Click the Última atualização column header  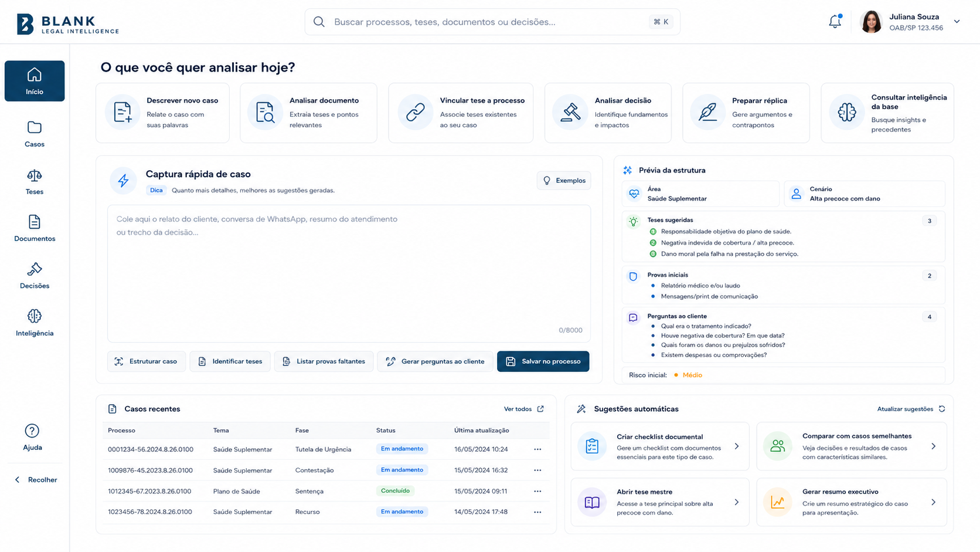[481, 431]
